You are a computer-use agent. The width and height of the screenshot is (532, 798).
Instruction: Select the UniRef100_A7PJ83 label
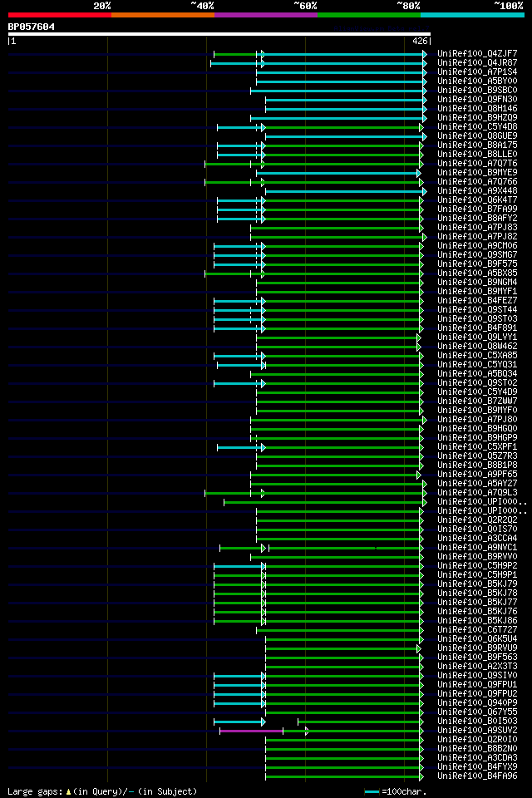[477, 228]
